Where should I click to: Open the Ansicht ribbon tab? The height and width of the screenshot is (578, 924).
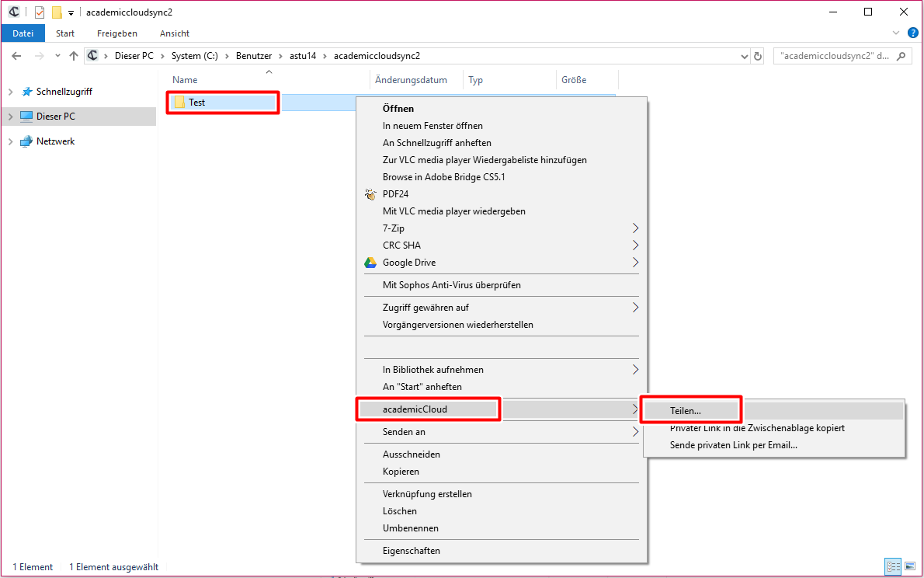(x=175, y=33)
